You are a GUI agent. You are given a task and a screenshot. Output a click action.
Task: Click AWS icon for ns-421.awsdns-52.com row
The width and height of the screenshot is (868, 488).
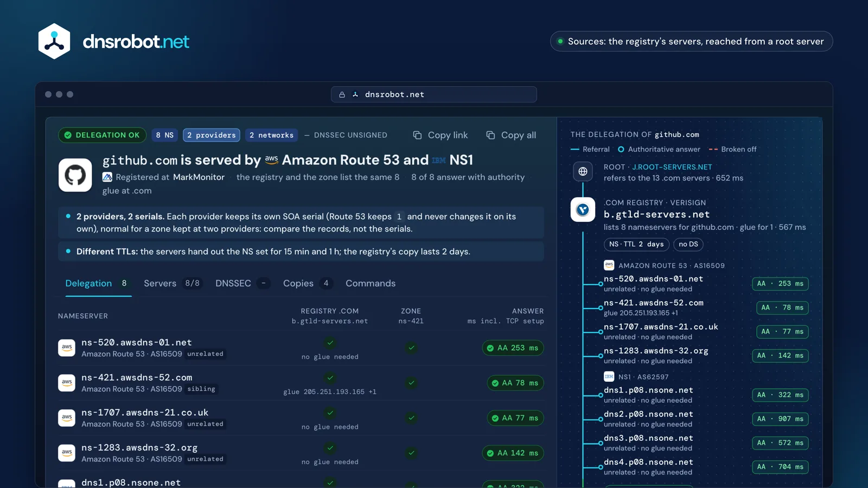coord(67,383)
